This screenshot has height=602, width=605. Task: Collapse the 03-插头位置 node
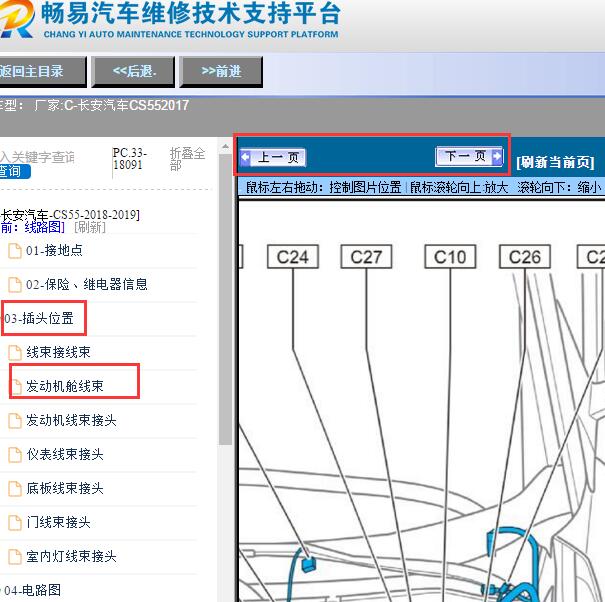(x=39, y=319)
